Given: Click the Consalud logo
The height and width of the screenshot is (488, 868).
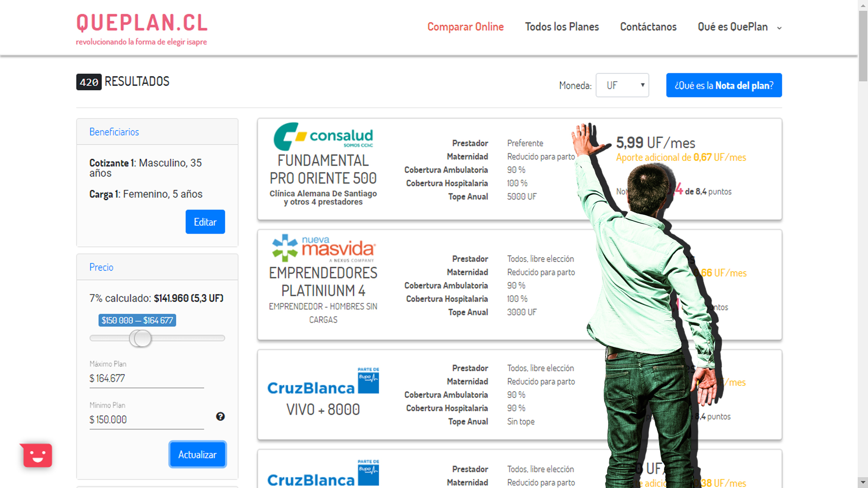Looking at the screenshot, I should click(x=323, y=136).
